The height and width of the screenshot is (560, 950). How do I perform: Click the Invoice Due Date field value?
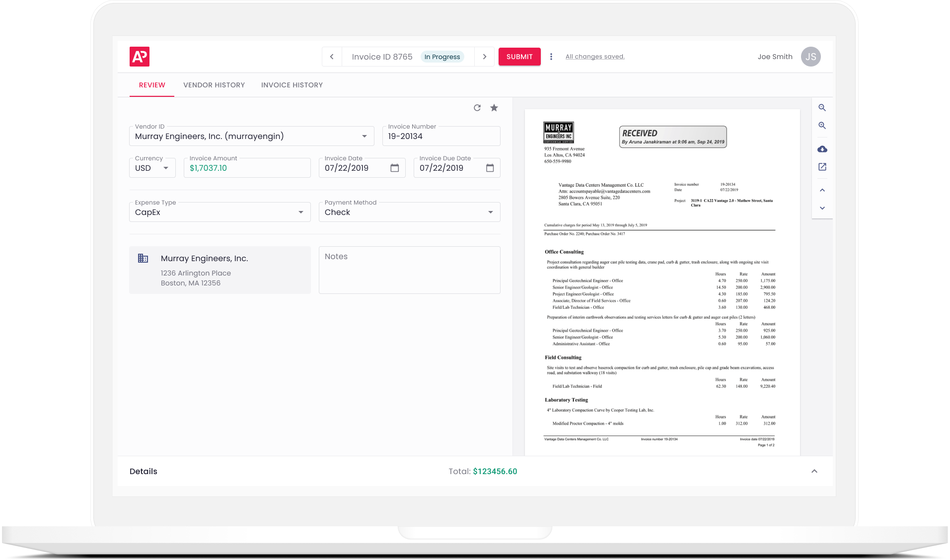pos(441,168)
